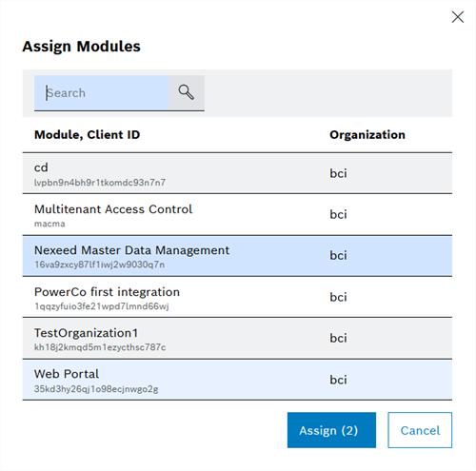The width and height of the screenshot is (476, 471).
Task: Click bci organization in Web Portal row
Action: [338, 380]
